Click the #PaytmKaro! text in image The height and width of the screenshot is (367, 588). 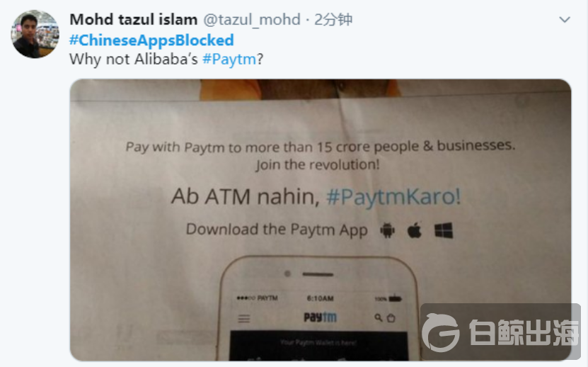pyautogui.click(x=393, y=197)
